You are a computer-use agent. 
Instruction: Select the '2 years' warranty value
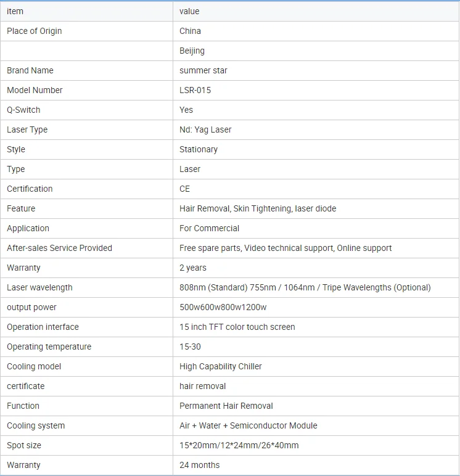[x=193, y=268]
